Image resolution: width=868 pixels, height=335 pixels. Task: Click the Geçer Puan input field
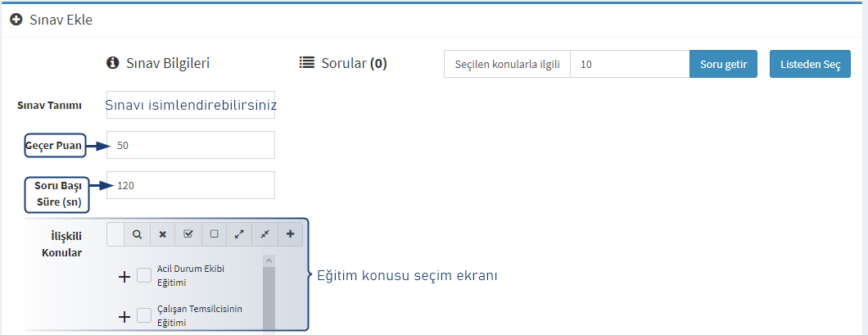[x=191, y=145]
